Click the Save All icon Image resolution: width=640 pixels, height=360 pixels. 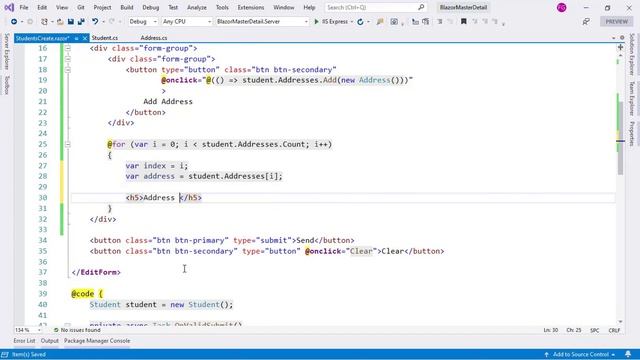coord(81,22)
